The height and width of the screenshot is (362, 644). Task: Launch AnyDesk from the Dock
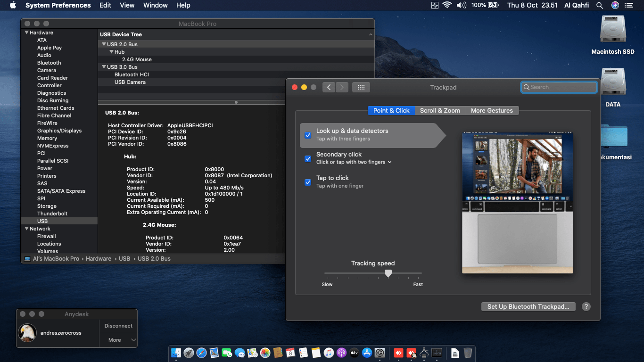398,353
